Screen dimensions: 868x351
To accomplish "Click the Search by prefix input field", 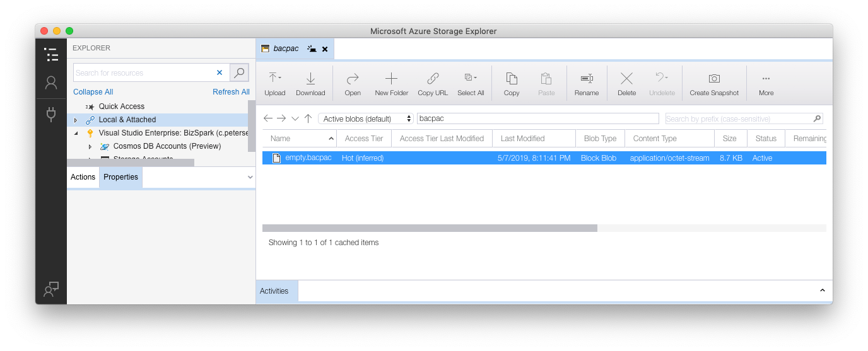I will (x=738, y=118).
